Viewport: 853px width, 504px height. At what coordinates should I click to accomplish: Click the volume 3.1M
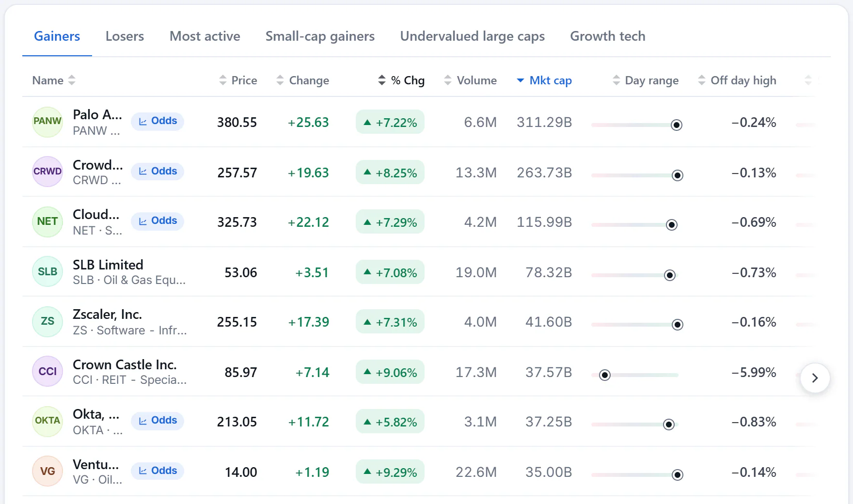click(x=480, y=422)
